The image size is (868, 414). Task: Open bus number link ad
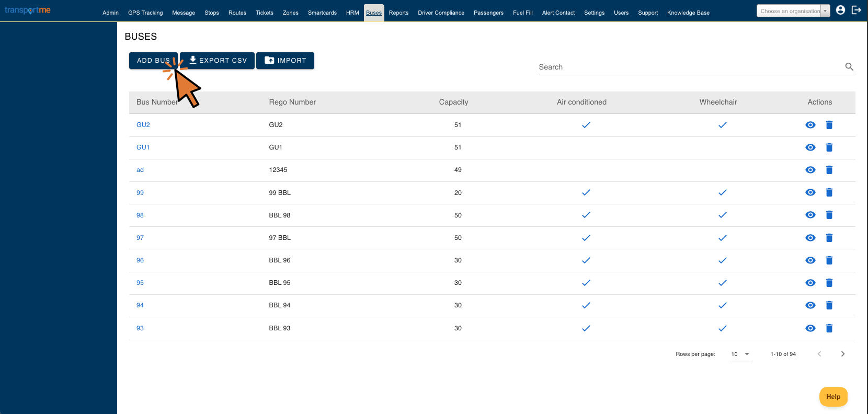click(x=140, y=170)
